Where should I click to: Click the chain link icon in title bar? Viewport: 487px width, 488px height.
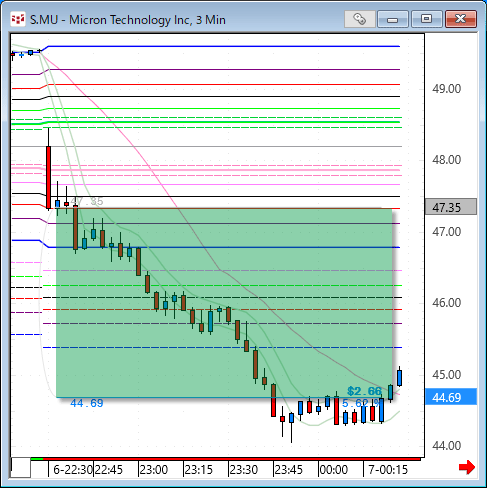(x=359, y=19)
